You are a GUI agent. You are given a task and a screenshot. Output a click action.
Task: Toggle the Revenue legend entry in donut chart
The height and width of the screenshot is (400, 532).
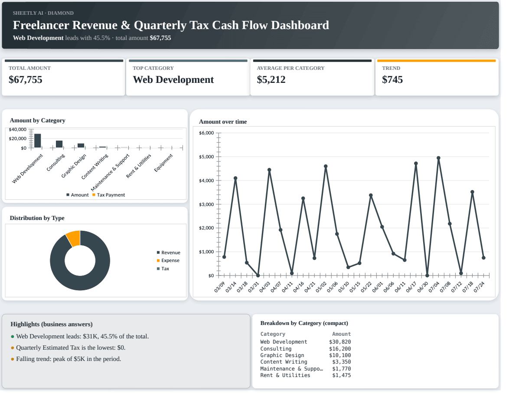168,252
